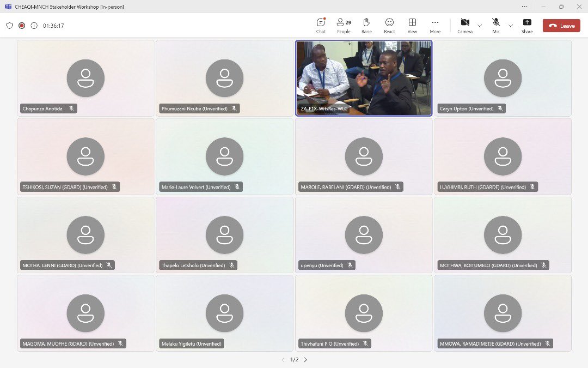Maximize the Teams meeting window
This screenshot has width=588, height=368.
coord(561,7)
